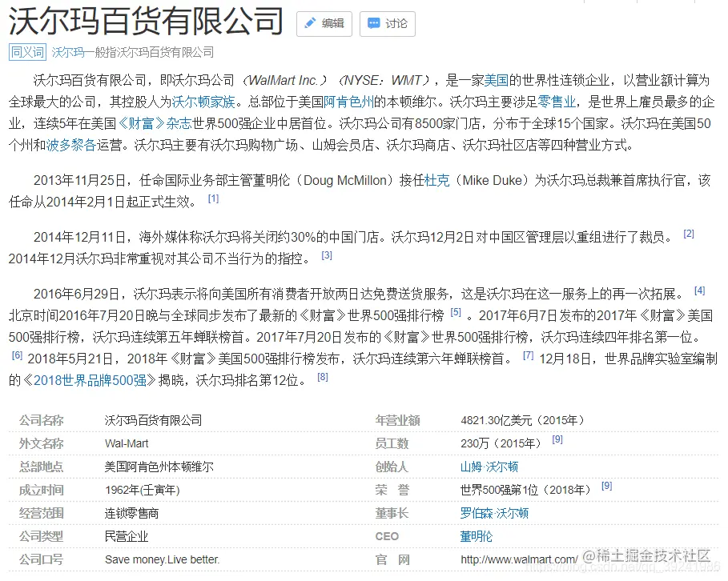
Task: Click the 经营范围 label
Action: tap(42, 513)
